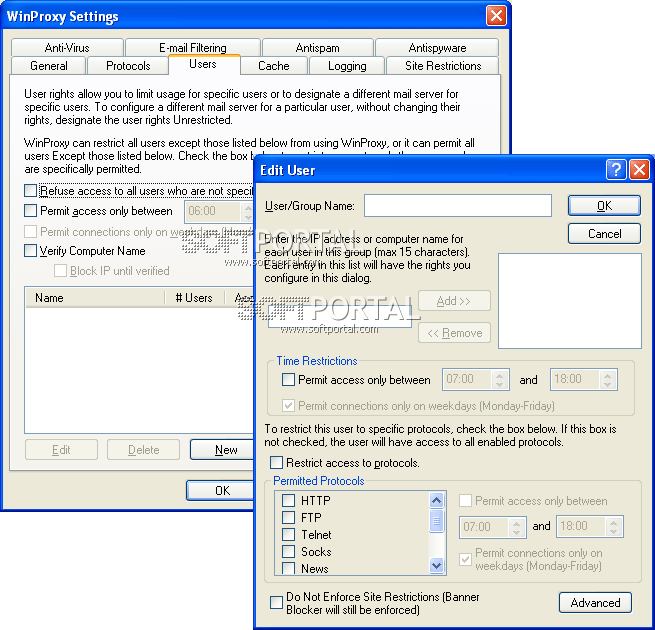The image size is (655, 630).
Task: Close the Edit User dialog
Action: point(639,170)
